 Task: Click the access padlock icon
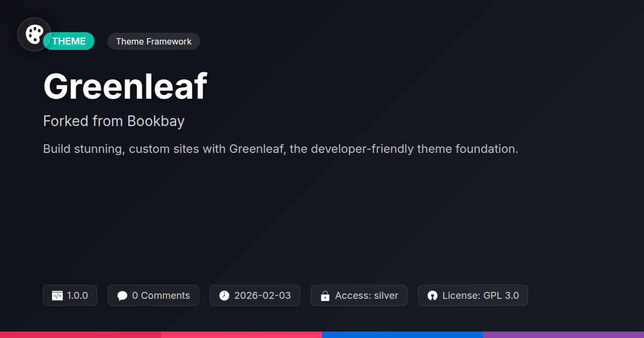[325, 296]
